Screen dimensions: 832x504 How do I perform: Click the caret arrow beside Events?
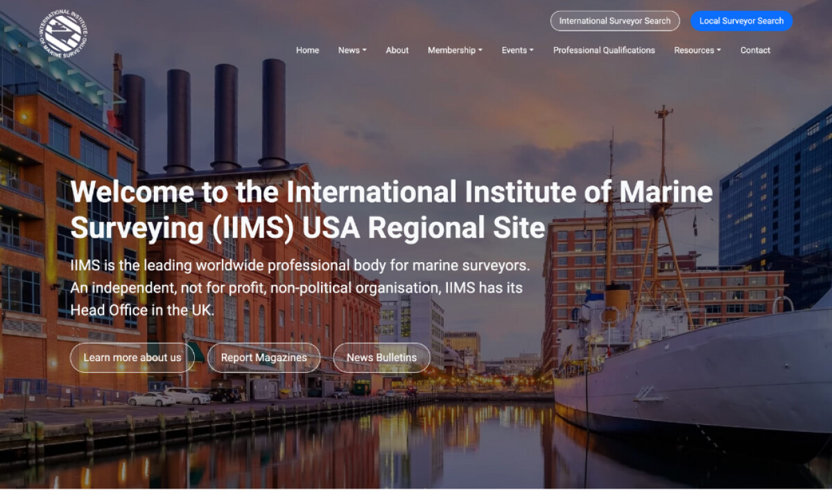[x=532, y=51]
